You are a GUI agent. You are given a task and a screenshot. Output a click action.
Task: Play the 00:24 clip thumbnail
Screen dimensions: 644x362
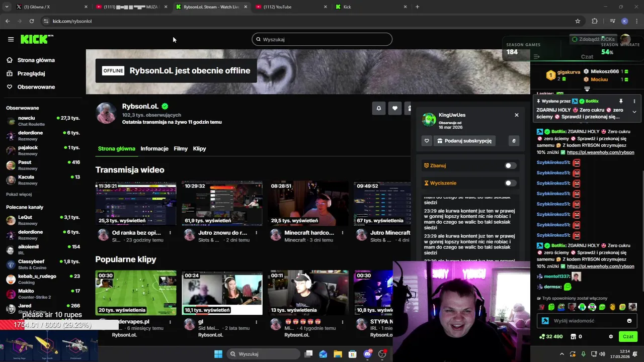222,293
